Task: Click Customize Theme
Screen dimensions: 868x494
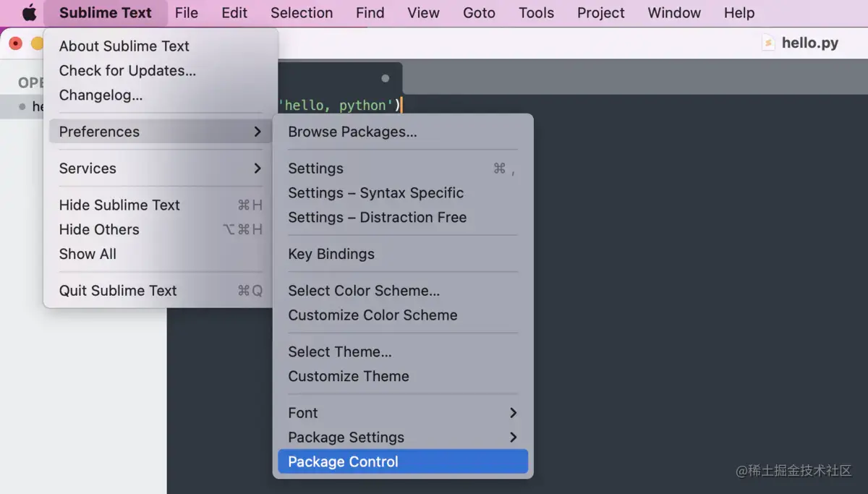Action: (349, 376)
